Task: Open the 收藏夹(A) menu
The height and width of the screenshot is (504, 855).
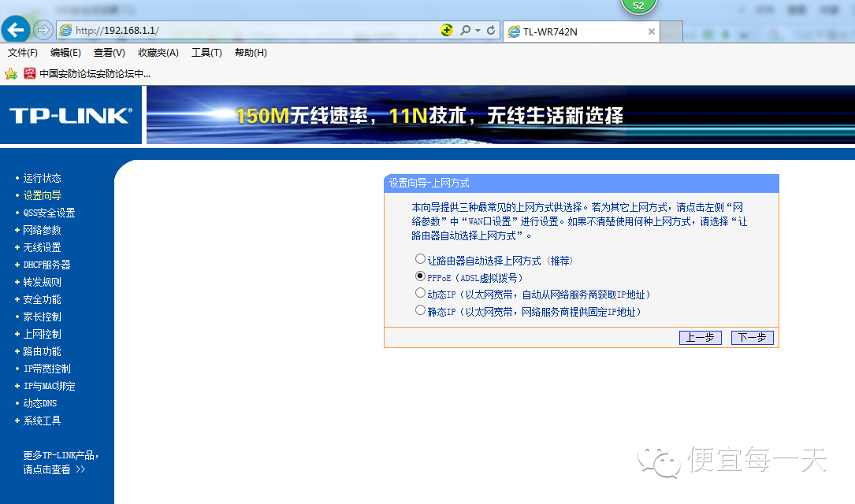Action: click(x=158, y=53)
